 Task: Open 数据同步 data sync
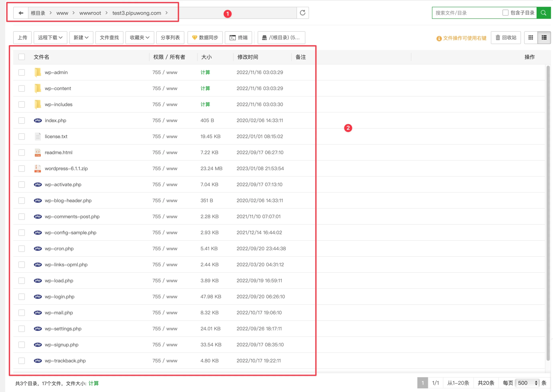(205, 37)
